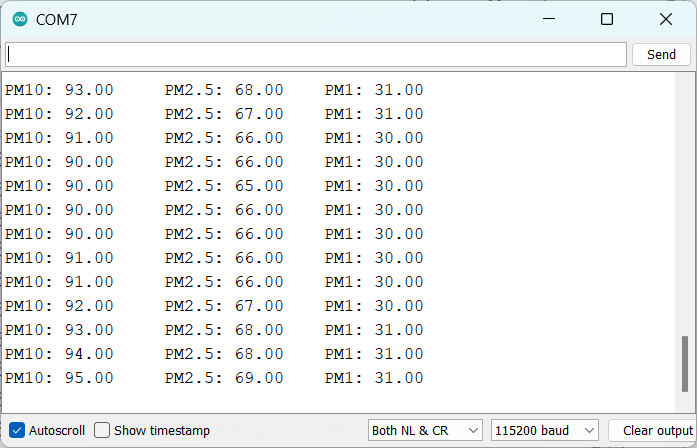Click the Clear output button
Viewport: 697px width, 448px height.
click(653, 430)
